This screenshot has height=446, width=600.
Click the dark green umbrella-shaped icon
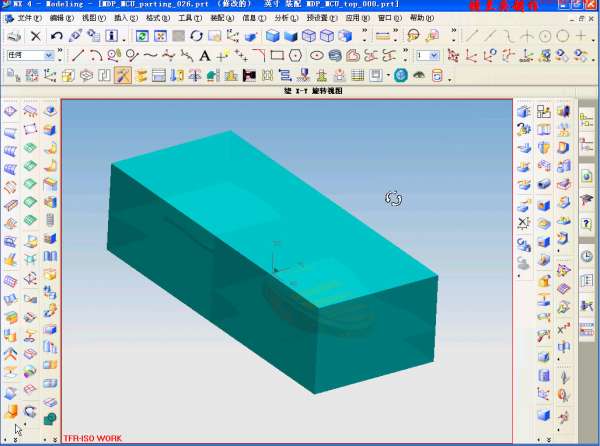pyautogui.click(x=419, y=75)
